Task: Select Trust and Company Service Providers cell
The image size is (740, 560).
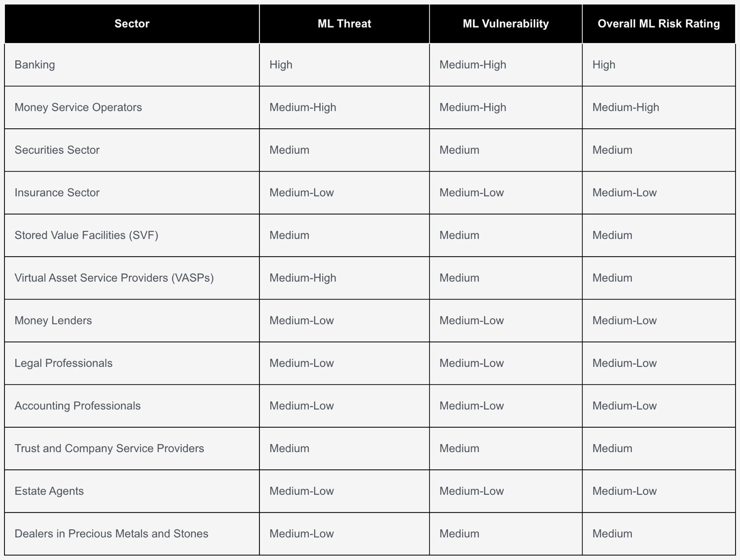Action: click(x=109, y=448)
